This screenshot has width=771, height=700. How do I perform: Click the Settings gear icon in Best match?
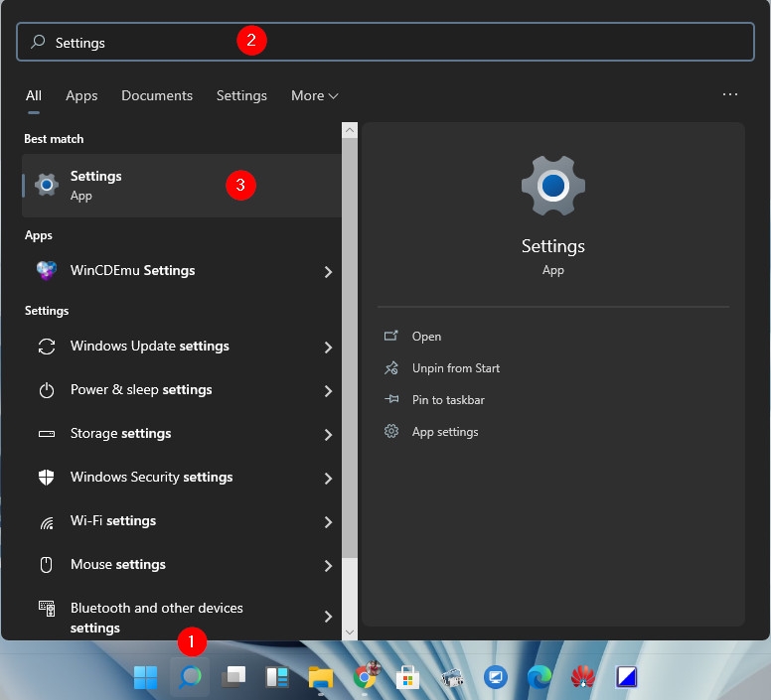47,185
